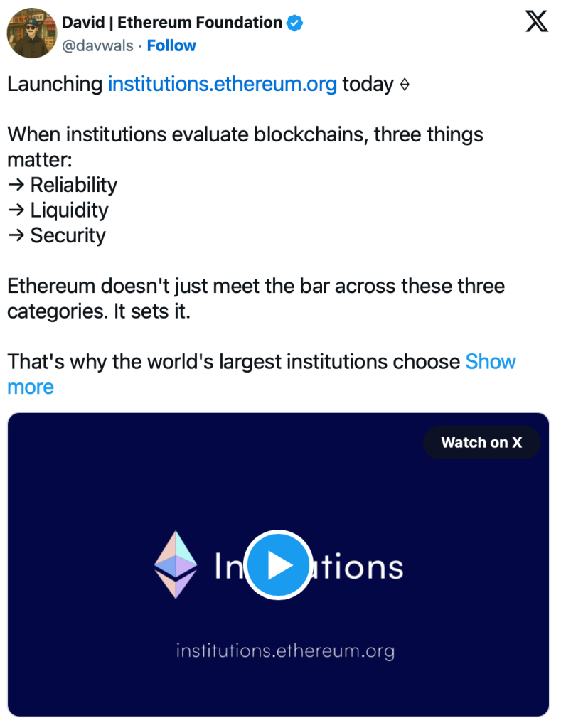Click the @davwals handle
The width and height of the screenshot is (561, 728).
click(99, 45)
